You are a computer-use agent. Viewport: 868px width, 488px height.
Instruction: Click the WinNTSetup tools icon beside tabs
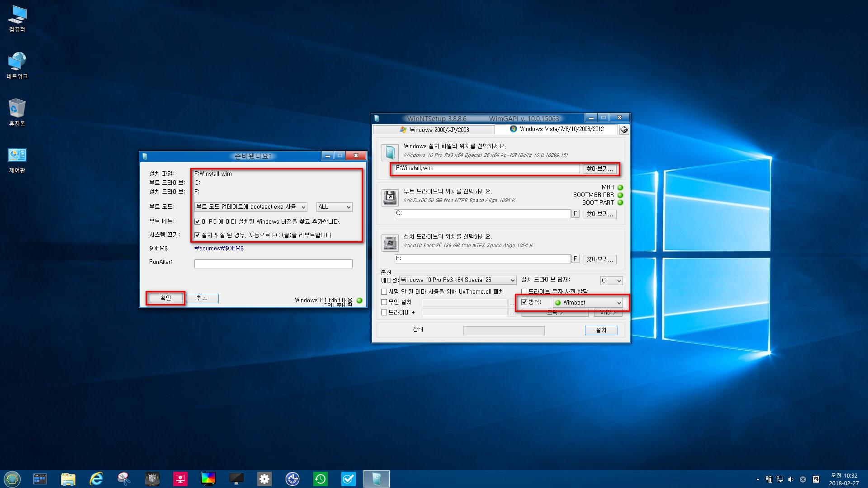pos(624,130)
